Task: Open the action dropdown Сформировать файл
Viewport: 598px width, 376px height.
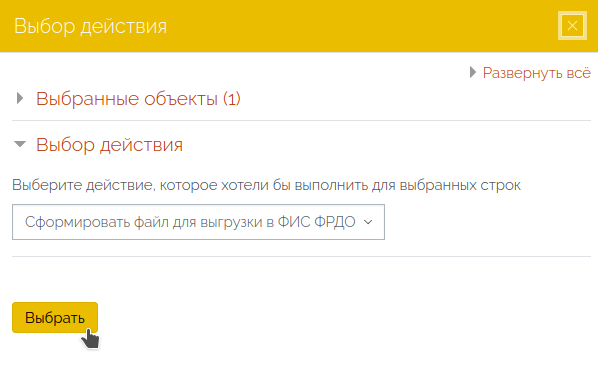Action: 198,222
